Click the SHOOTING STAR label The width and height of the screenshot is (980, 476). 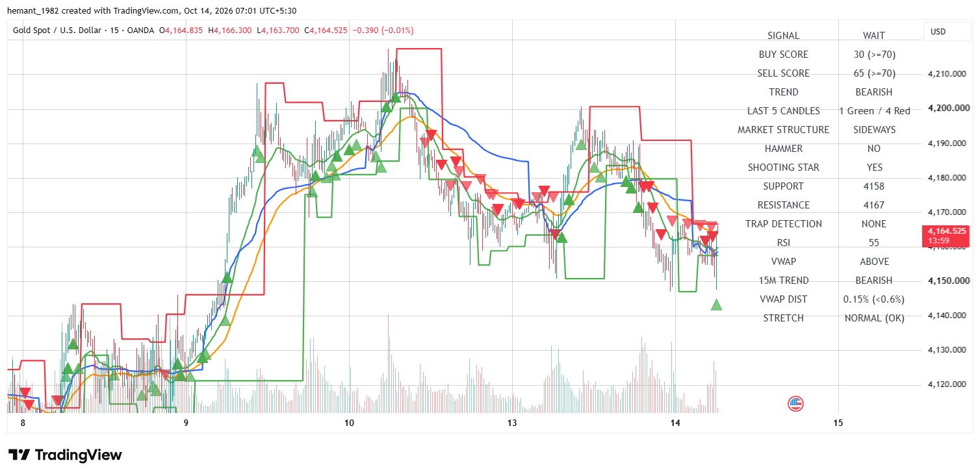coord(784,168)
